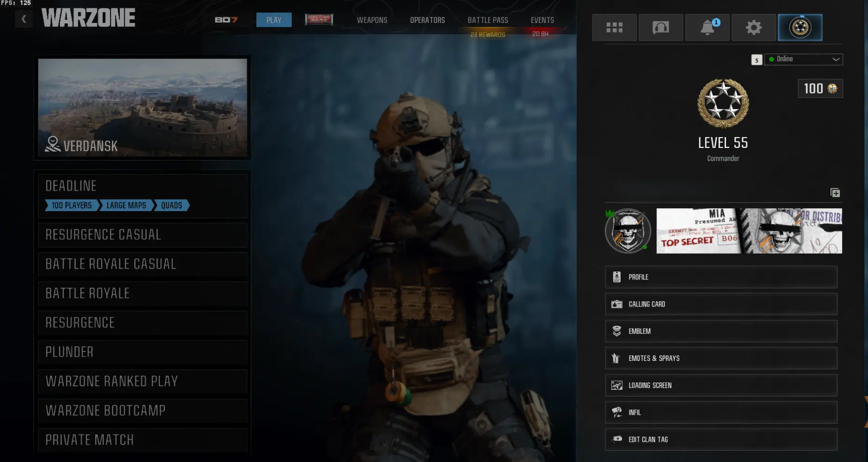The image size is (868, 462).
Task: Select BATTLE ROYALE CASUAL mode
Action: click(142, 264)
